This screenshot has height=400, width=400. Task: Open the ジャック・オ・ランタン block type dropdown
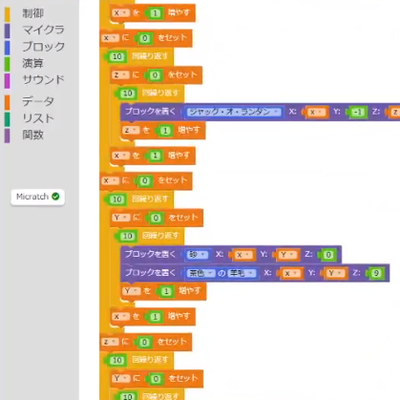pyautogui.click(x=234, y=112)
